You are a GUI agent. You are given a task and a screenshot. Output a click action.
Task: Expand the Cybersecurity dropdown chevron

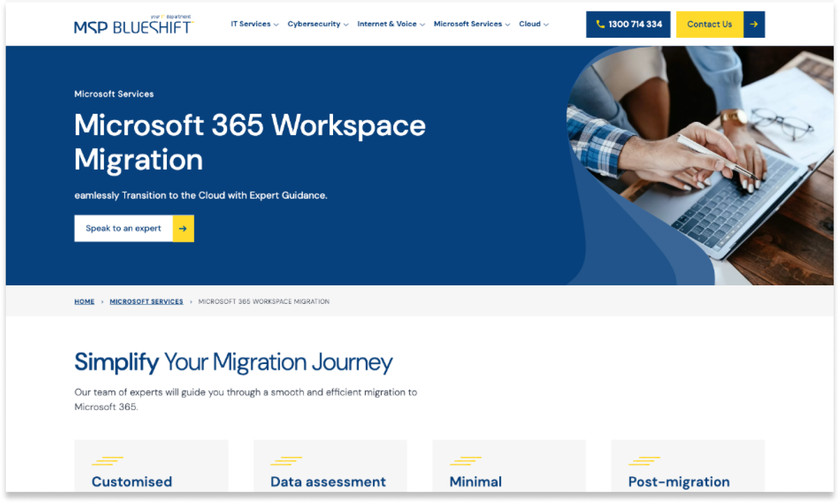pyautogui.click(x=346, y=25)
